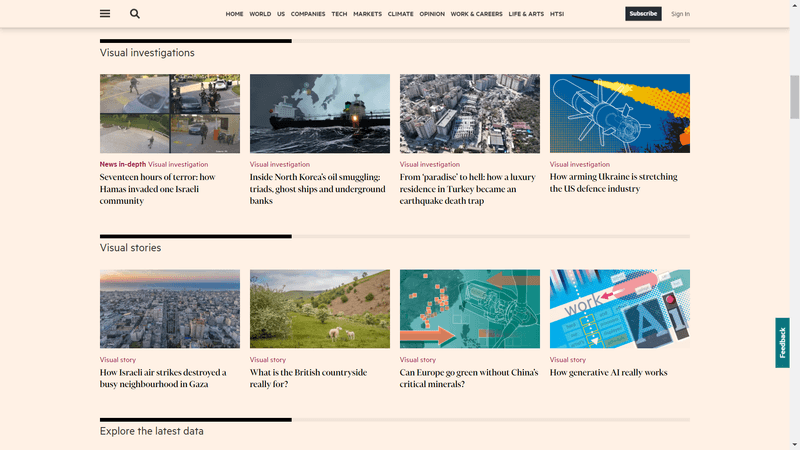Click the Subscribe button
The width and height of the screenshot is (800, 450).
[643, 14]
